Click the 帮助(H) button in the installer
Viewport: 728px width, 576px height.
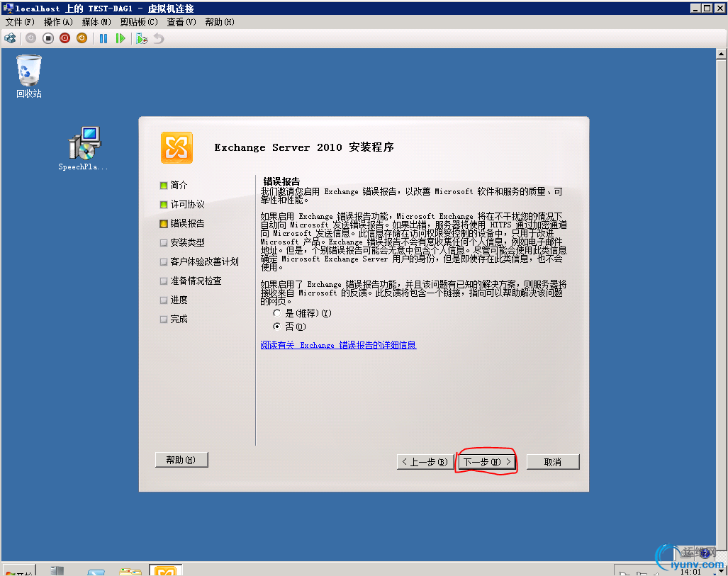pos(181,460)
